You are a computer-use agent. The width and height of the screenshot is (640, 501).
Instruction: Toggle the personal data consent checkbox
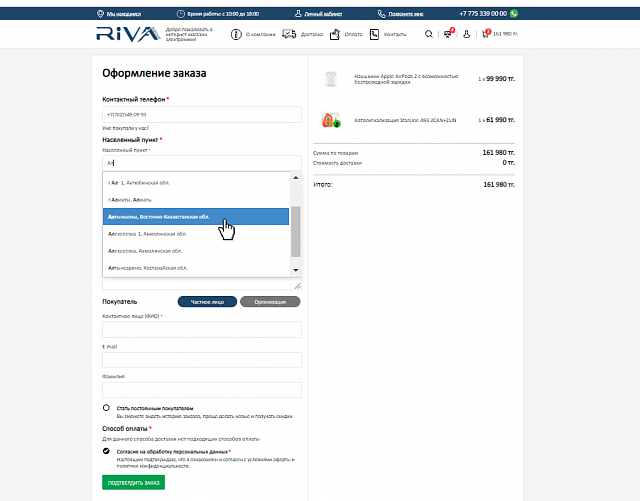(x=106, y=451)
